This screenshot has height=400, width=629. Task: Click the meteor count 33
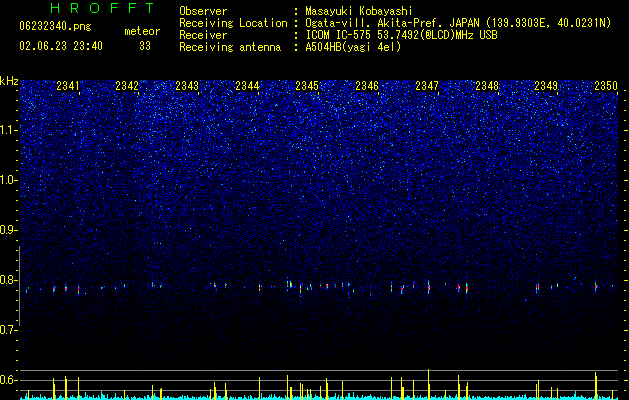click(145, 46)
